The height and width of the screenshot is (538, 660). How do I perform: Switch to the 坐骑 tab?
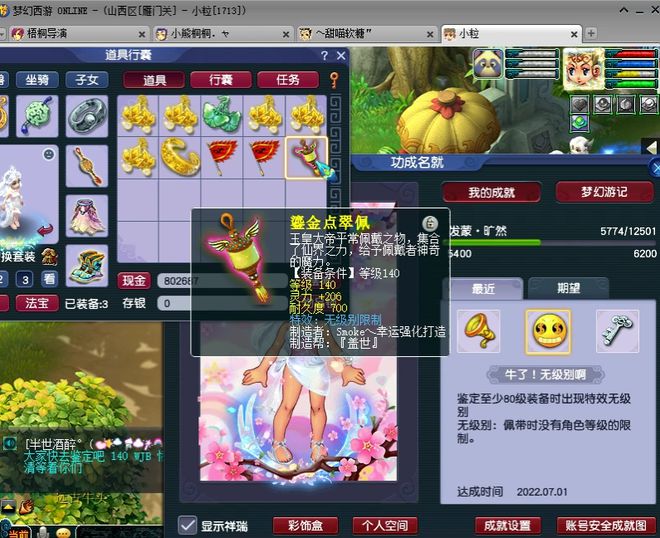(x=37, y=80)
